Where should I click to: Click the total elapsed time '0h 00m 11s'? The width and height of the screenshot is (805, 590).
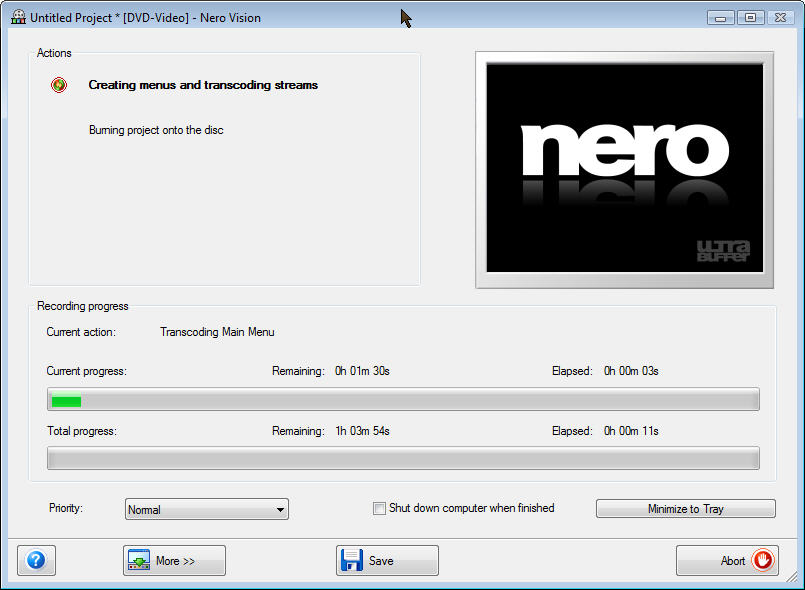[x=631, y=431]
